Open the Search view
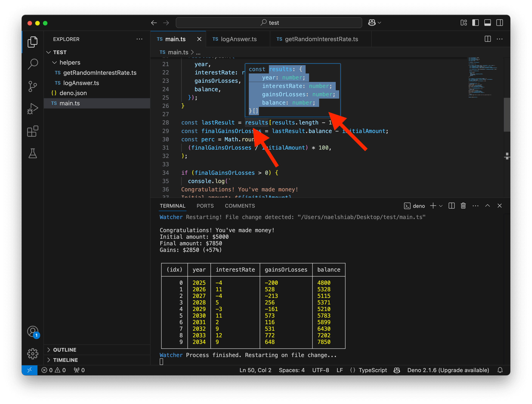Image resolution: width=532 pixels, height=404 pixels. click(33, 64)
